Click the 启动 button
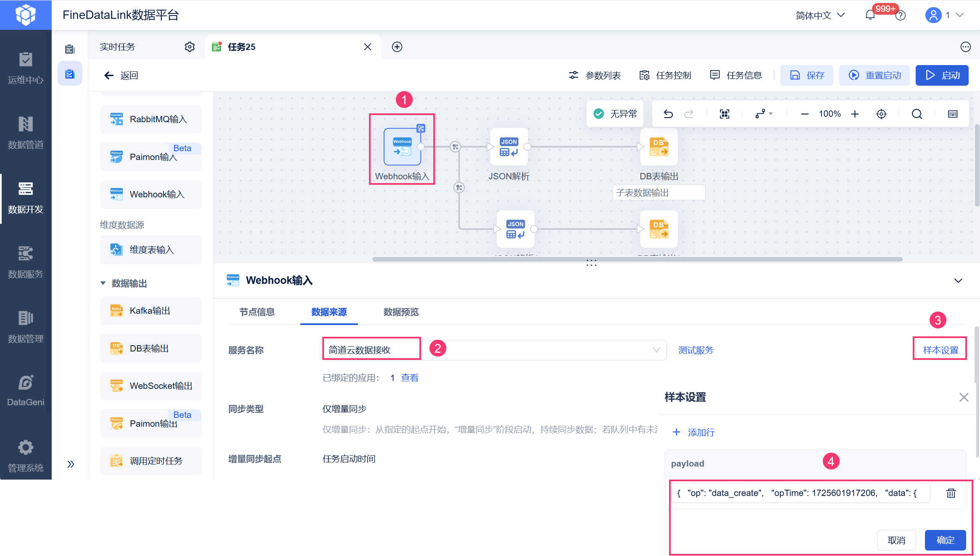This screenshot has height=556, width=980. 942,75
